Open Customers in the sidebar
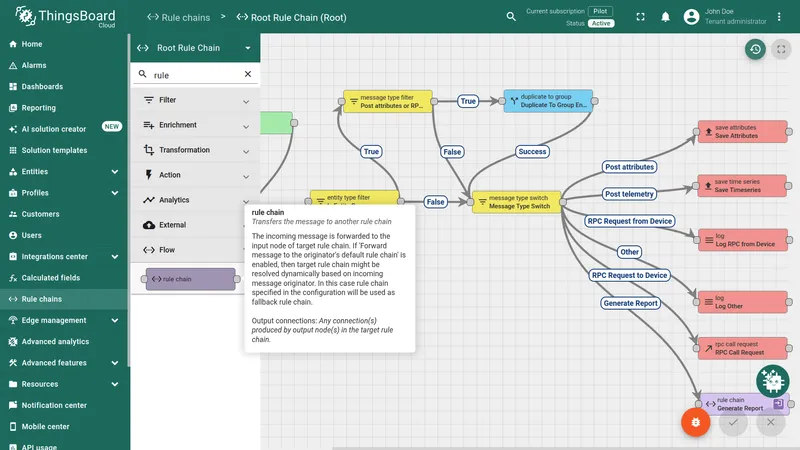The height and width of the screenshot is (450, 800). pyautogui.click(x=64, y=214)
